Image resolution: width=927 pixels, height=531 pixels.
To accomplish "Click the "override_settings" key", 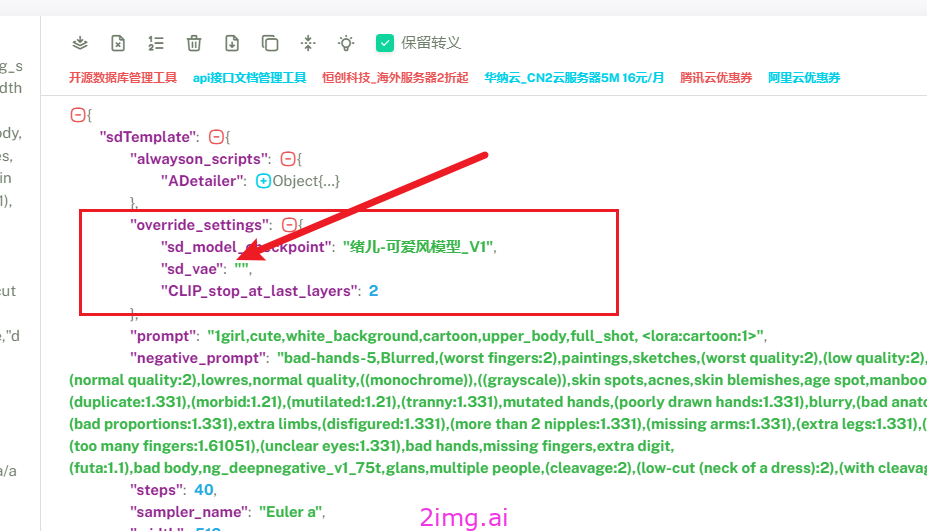I will 199,225.
